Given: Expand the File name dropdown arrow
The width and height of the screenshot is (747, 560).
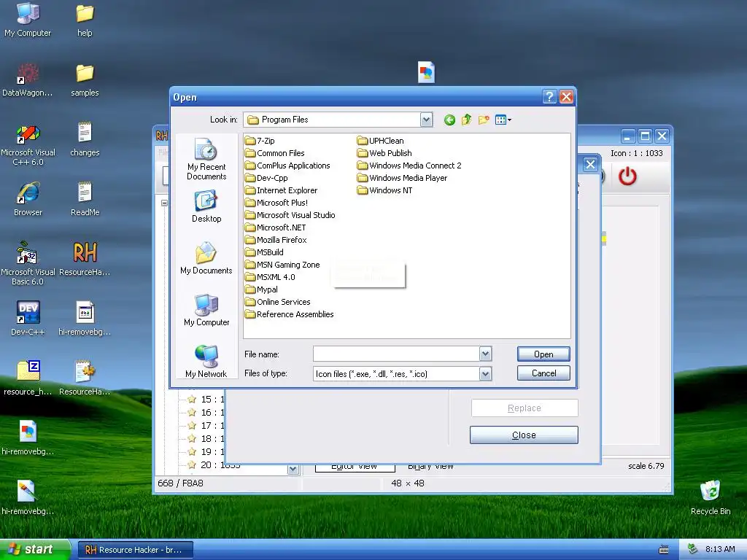Looking at the screenshot, I should [x=485, y=354].
